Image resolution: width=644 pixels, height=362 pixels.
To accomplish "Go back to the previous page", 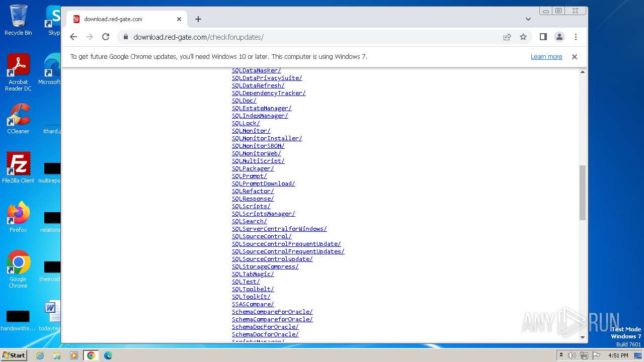I will (73, 37).
